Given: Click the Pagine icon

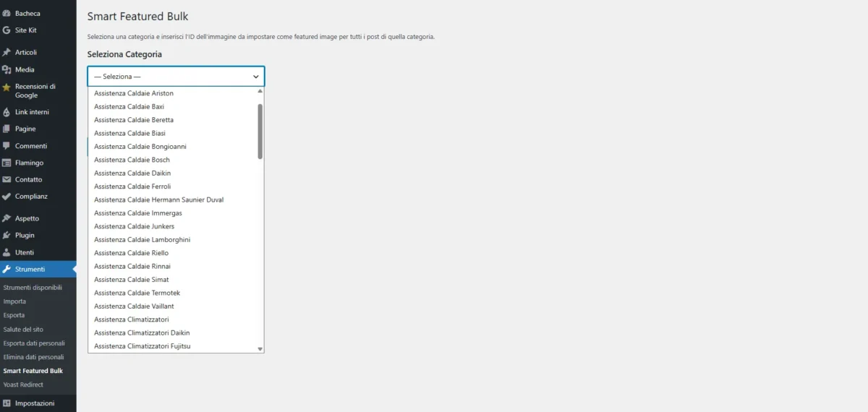Looking at the screenshot, I should tap(7, 129).
